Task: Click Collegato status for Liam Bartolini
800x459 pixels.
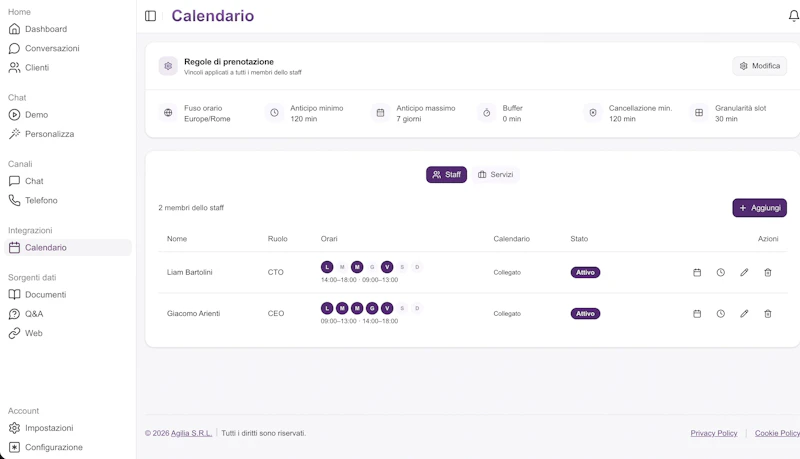Action: pyautogui.click(x=507, y=272)
